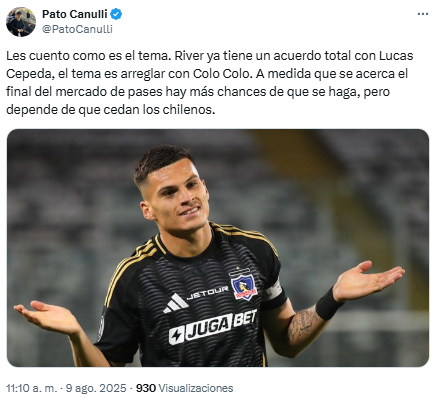440x401 pixels.
Task: Click the Colo Colo crest on jersey
Action: click(x=244, y=284)
